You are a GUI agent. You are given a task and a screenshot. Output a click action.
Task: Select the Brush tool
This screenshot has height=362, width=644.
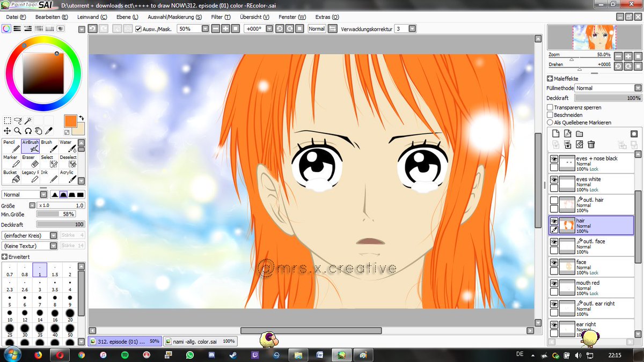[x=49, y=146]
